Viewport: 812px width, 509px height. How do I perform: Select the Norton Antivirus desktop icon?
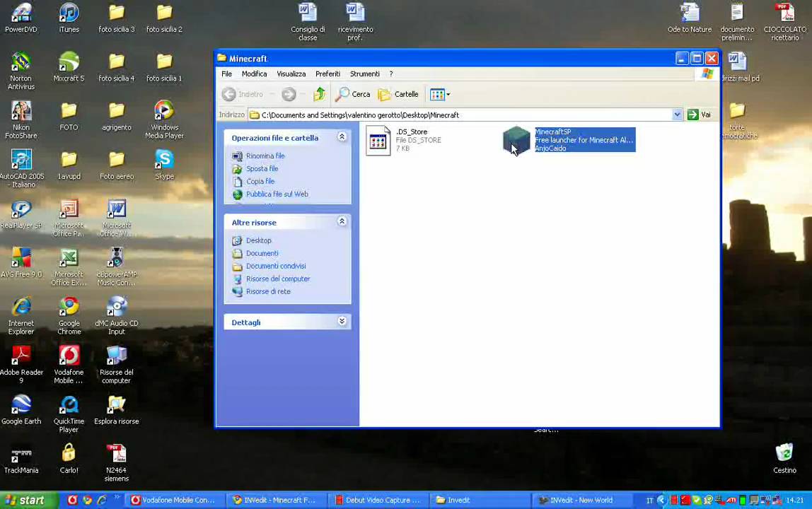[x=21, y=71]
